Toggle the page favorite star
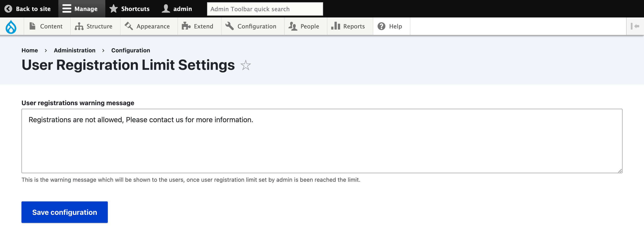 tap(246, 65)
